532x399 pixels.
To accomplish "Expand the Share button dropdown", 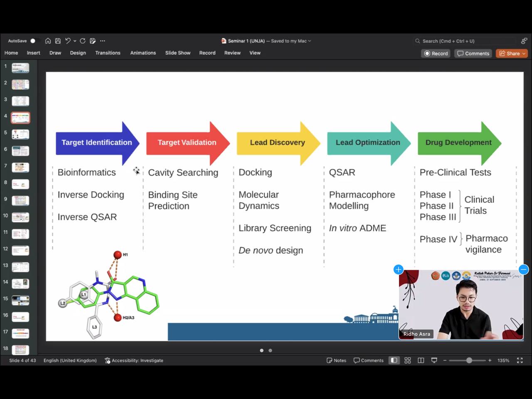I will coord(524,54).
